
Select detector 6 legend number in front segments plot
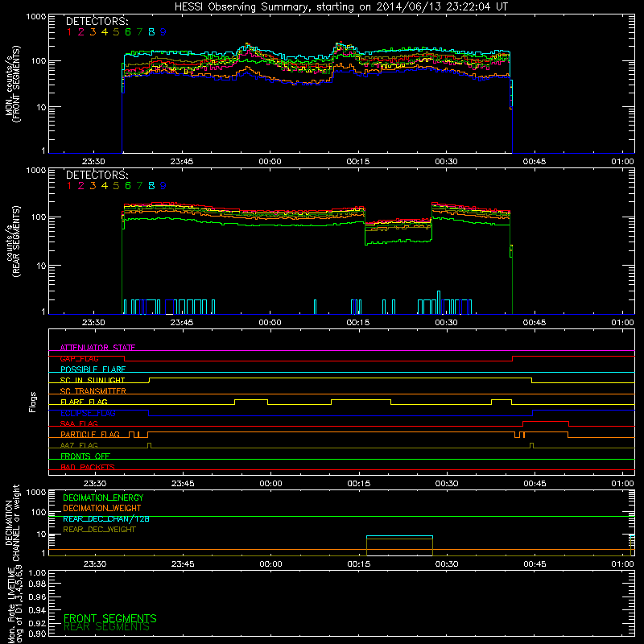click(128, 32)
